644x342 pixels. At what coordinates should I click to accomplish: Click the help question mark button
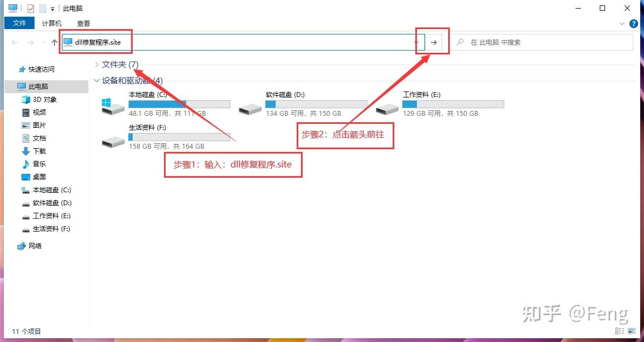pyautogui.click(x=633, y=23)
